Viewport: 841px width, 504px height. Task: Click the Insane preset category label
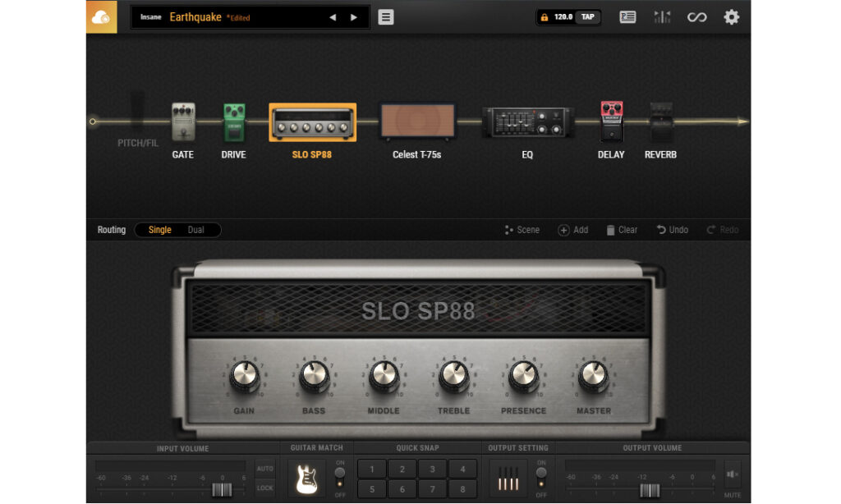pos(151,17)
